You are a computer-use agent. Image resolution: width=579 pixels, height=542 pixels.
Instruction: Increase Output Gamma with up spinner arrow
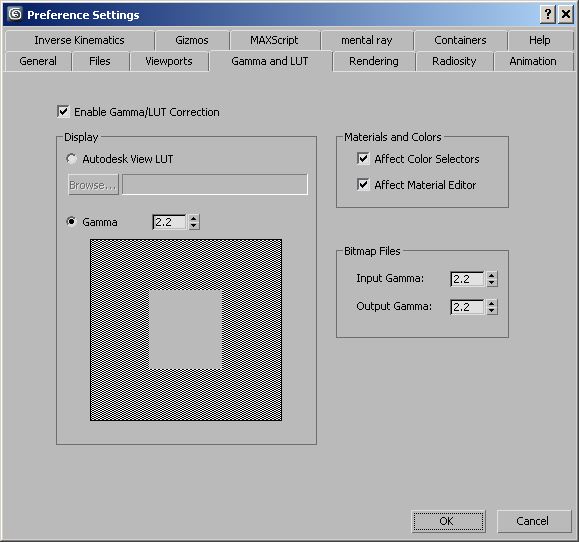[492, 303]
